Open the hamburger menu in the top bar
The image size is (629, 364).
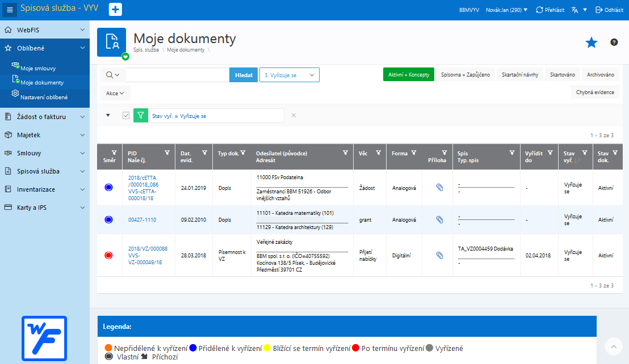(10, 10)
